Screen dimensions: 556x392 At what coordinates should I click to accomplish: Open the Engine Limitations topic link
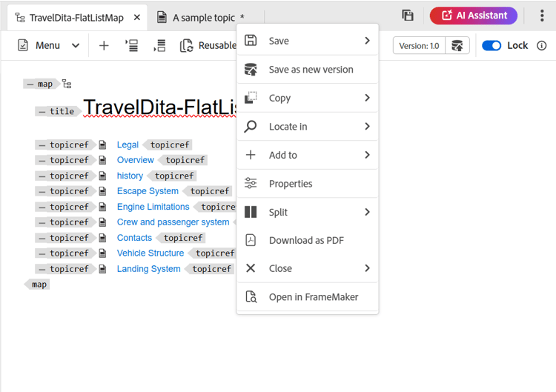(153, 207)
